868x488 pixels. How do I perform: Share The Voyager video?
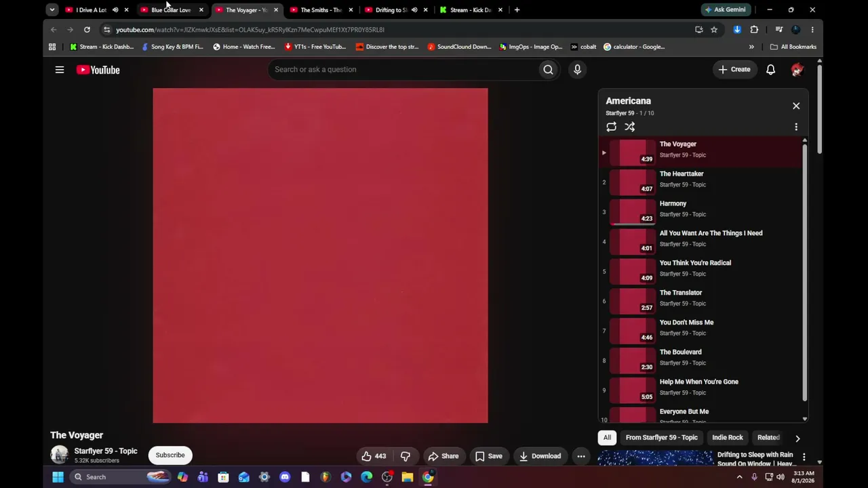[443, 456]
